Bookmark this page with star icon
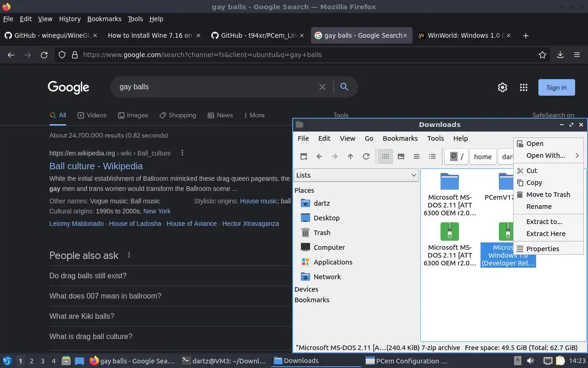The image size is (588, 368). click(x=543, y=55)
